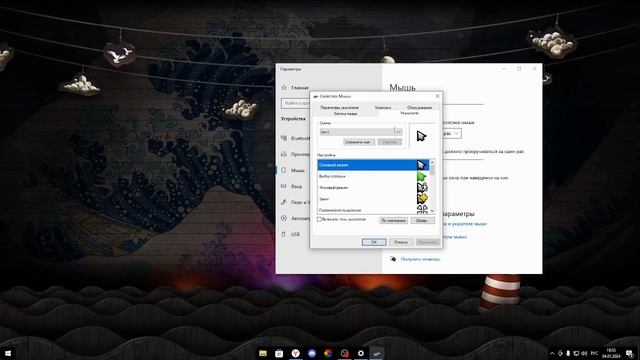This screenshot has width=640, height=360.
Task: Open the pointer size settings link in Settings
Action: (x=465, y=224)
